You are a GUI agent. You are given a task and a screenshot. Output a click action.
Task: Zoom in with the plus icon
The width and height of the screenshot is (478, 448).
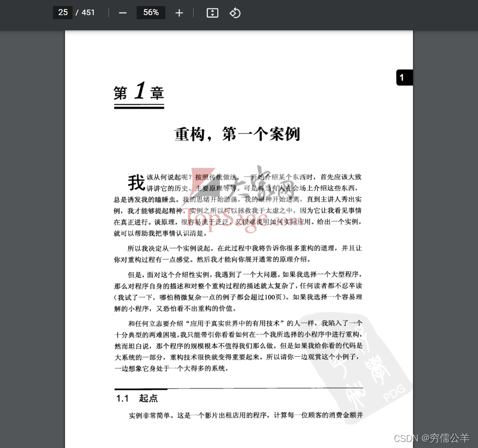pyautogui.click(x=180, y=13)
